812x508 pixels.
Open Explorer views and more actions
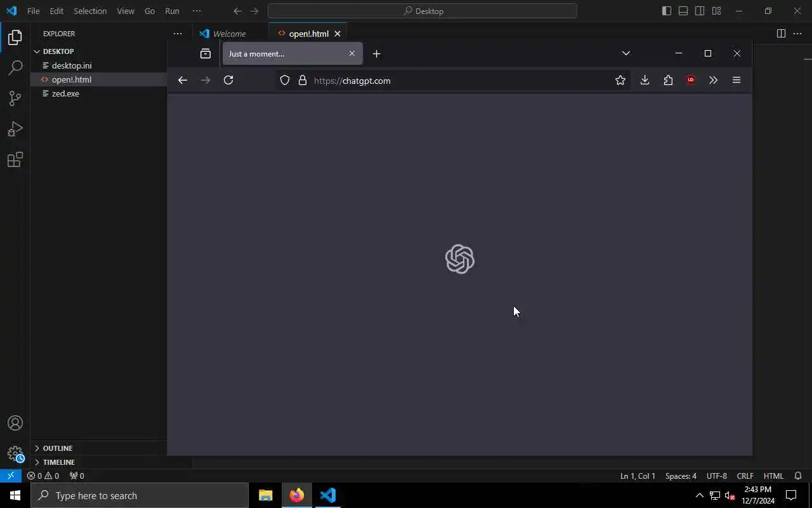click(178, 34)
